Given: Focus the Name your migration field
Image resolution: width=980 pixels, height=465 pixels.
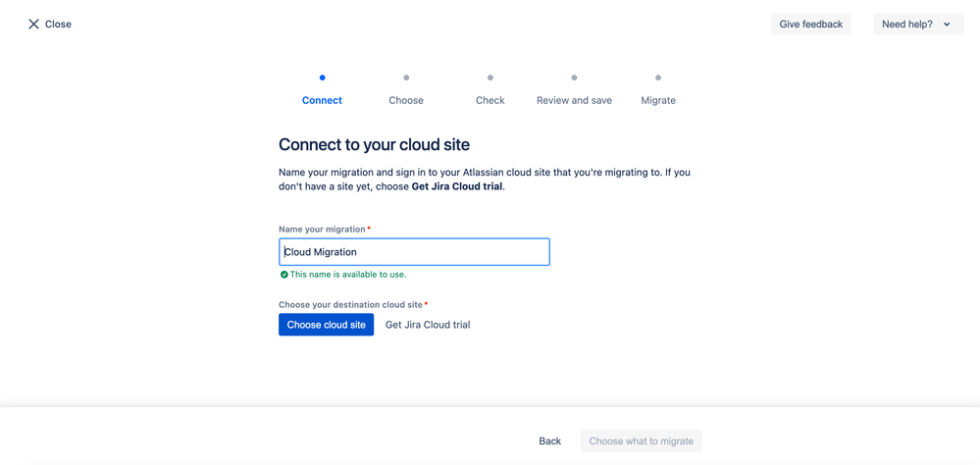Looking at the screenshot, I should click(x=414, y=252).
